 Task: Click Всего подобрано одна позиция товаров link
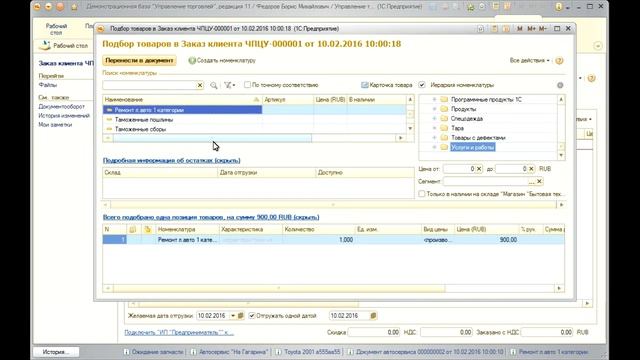click(211, 217)
